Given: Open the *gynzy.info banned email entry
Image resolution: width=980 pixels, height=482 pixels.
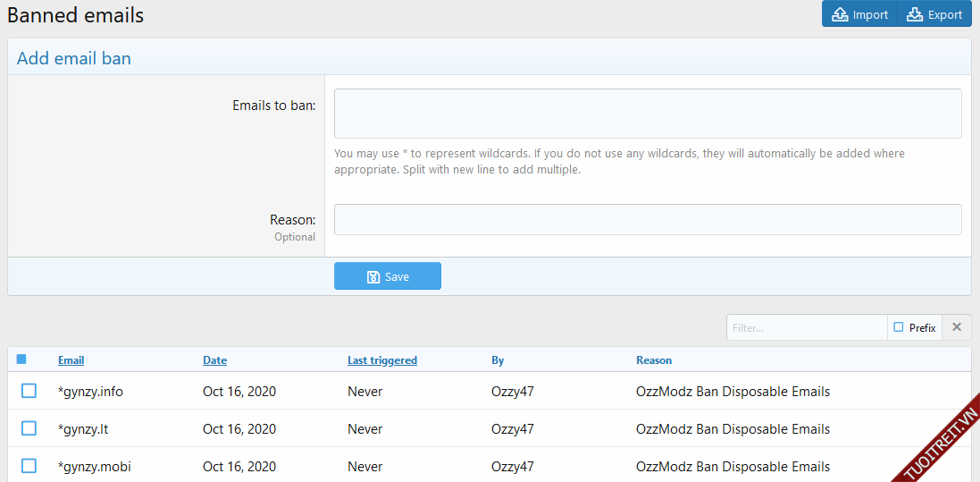Looking at the screenshot, I should (90, 392).
